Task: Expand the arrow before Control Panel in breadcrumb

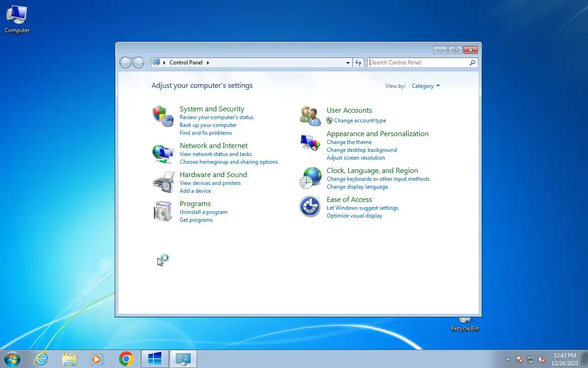Action: pyautogui.click(x=164, y=63)
